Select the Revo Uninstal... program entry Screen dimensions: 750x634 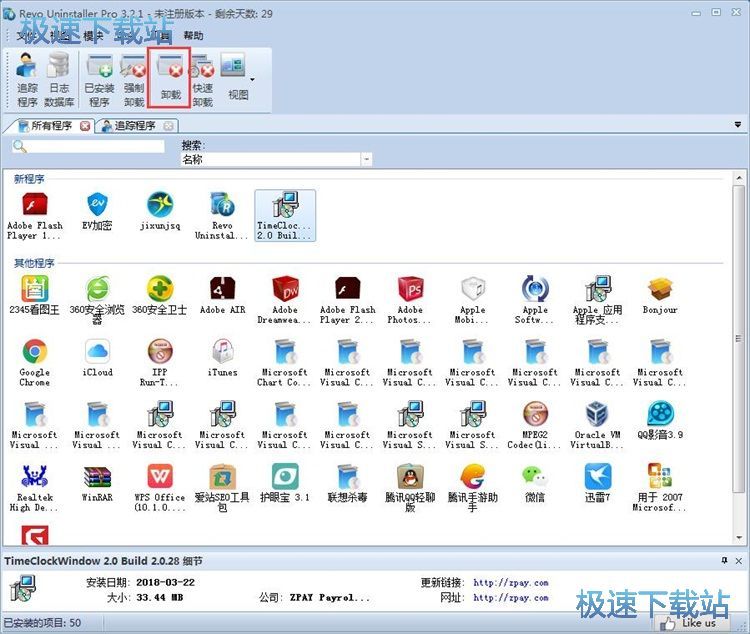222,216
